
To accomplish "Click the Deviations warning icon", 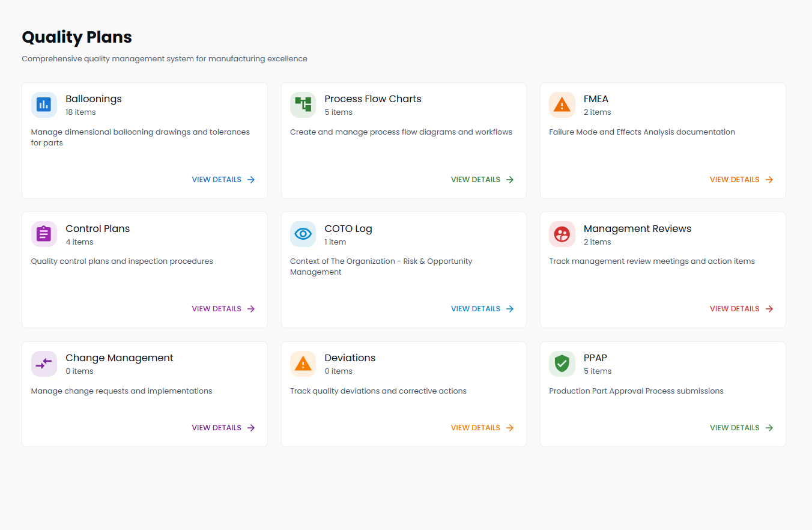I will (x=303, y=364).
